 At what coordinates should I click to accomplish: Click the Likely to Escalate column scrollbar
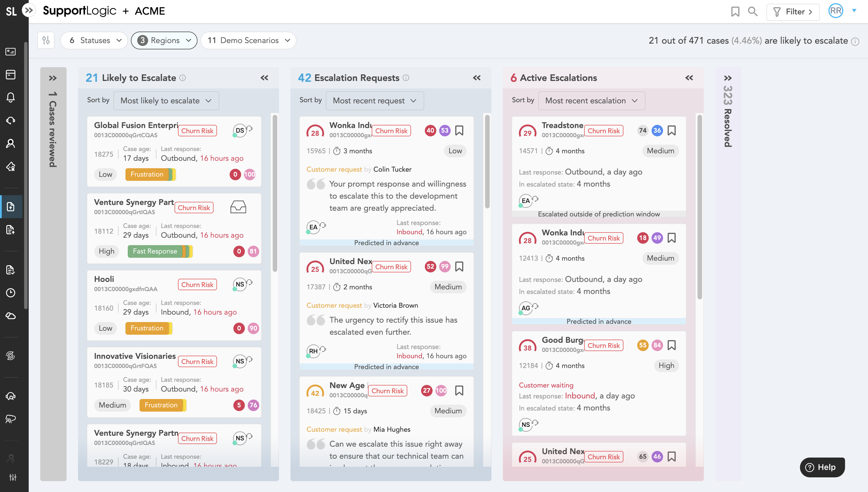coord(275,193)
